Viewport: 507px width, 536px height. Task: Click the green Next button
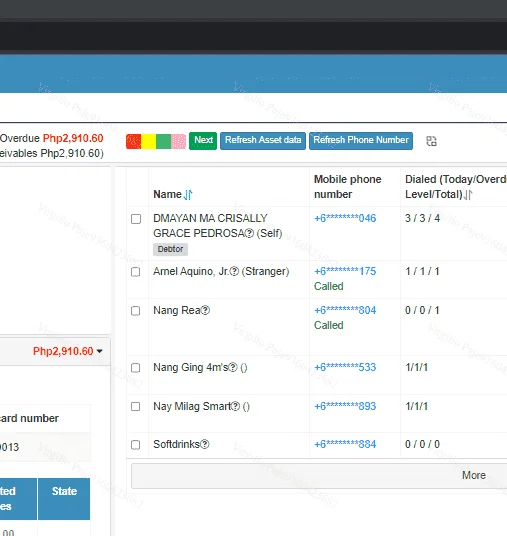point(203,140)
